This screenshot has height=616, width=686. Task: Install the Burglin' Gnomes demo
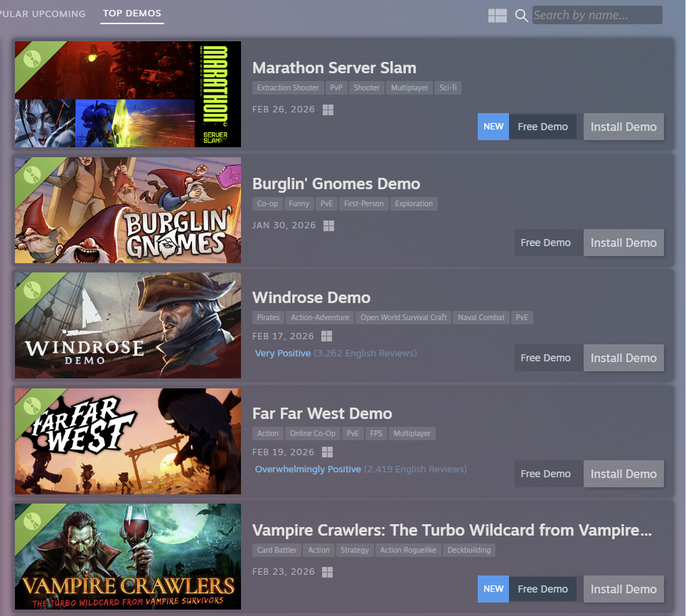coord(623,243)
